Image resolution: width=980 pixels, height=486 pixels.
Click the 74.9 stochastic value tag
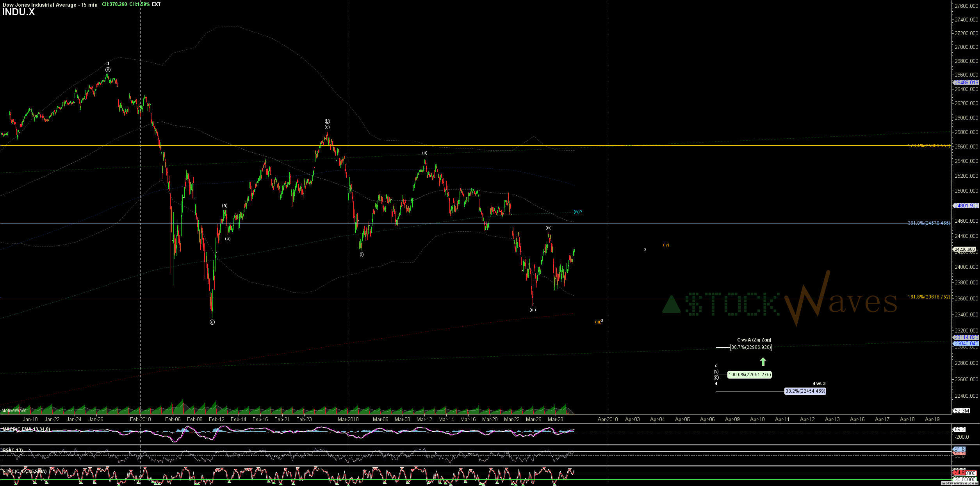click(x=959, y=473)
